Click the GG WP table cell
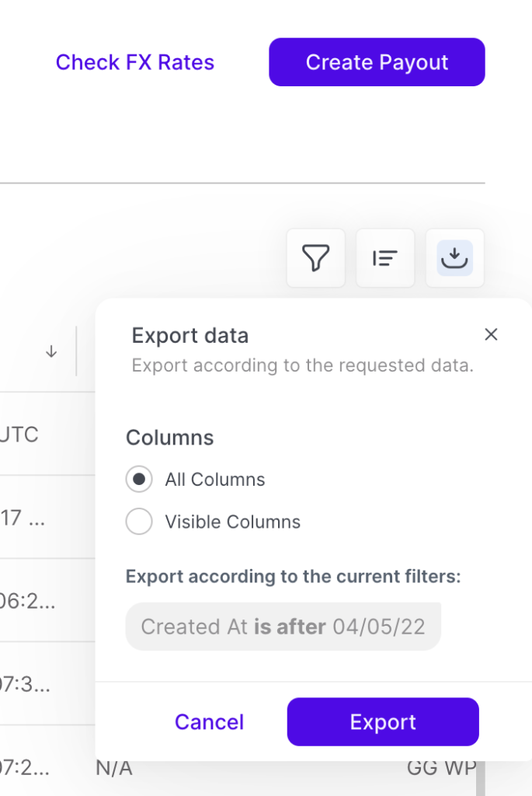 440,769
